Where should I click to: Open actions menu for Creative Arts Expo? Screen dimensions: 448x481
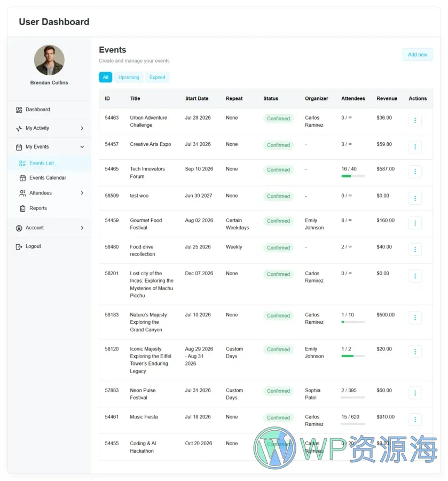click(415, 147)
